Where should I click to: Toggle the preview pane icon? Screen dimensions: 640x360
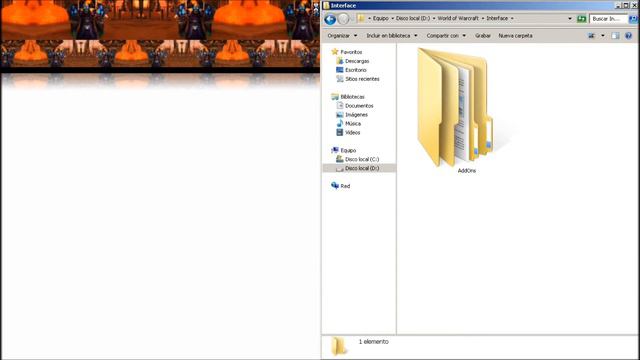tap(615, 36)
